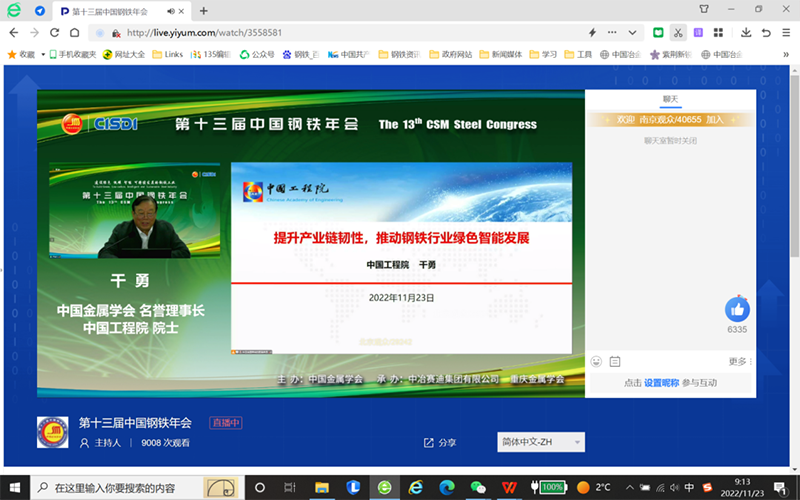800x500 pixels.
Task: Click the 分享 share icon
Action: pyautogui.click(x=429, y=443)
